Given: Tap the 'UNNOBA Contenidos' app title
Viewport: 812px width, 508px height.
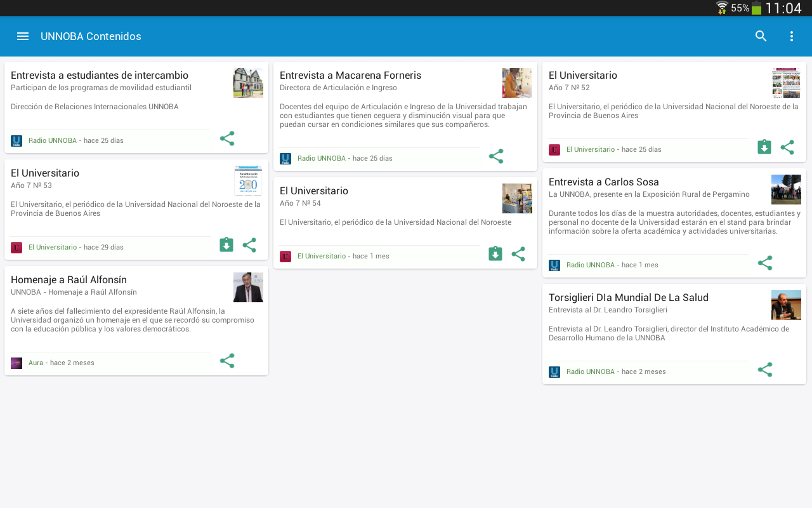Looking at the screenshot, I should [91, 36].
